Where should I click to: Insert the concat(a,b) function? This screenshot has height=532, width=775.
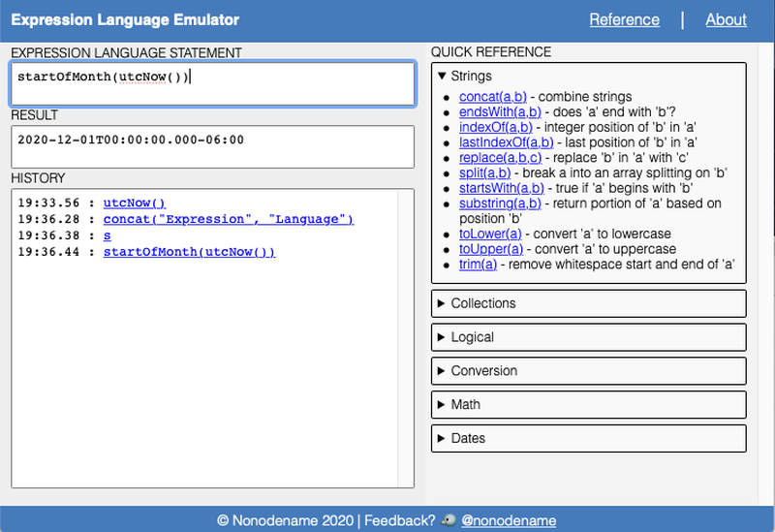pyautogui.click(x=493, y=97)
